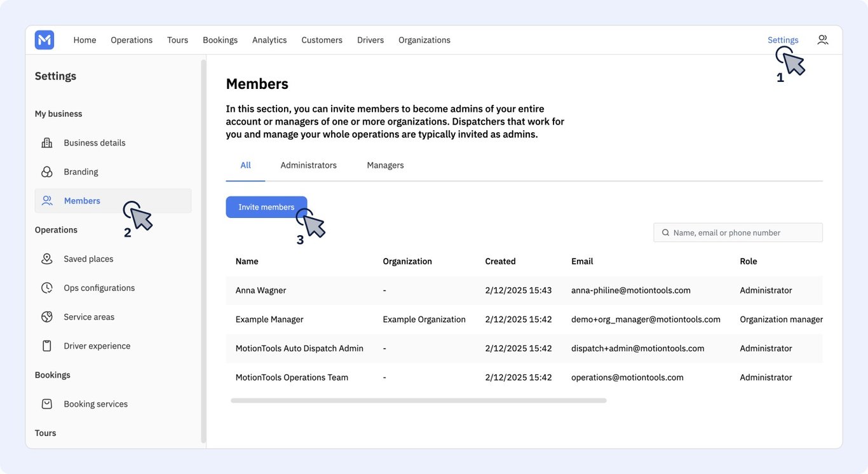Click the Example Organization cell
This screenshot has width=868, height=474.
click(x=424, y=320)
